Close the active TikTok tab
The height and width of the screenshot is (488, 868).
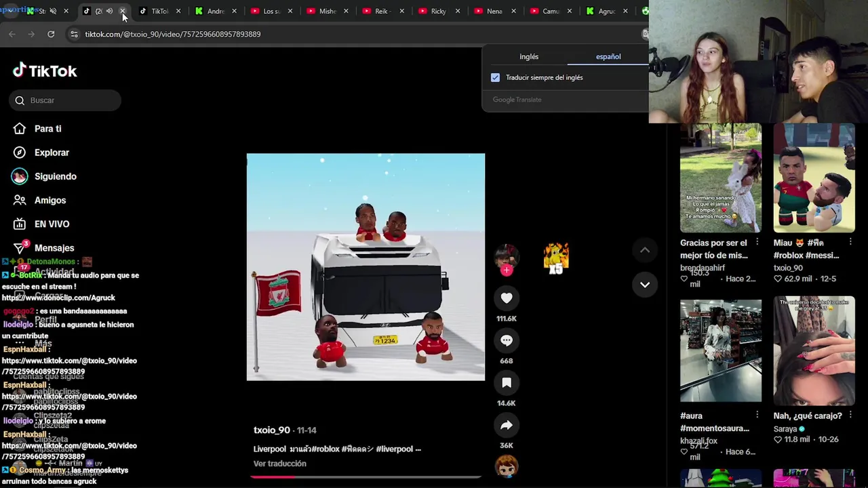(122, 11)
